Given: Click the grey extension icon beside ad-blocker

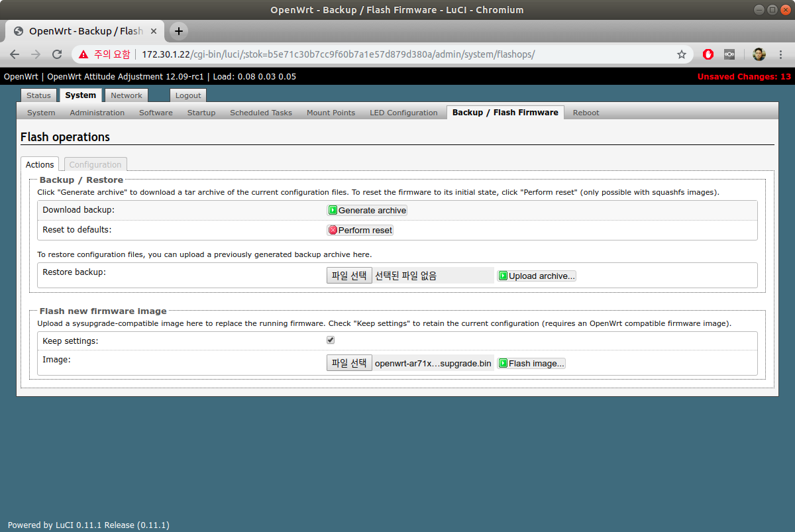Looking at the screenshot, I should tap(729, 54).
